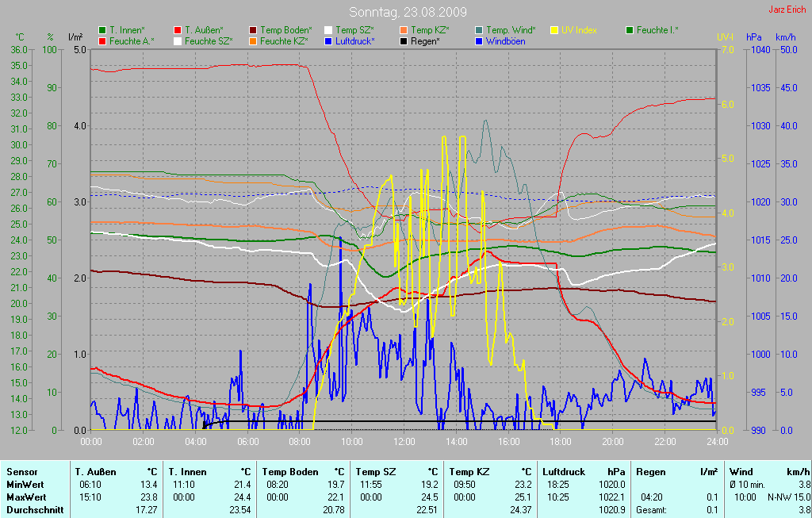Click the 04:20 rain time in Regen column
The width and height of the screenshot is (812, 518).
click(x=652, y=497)
